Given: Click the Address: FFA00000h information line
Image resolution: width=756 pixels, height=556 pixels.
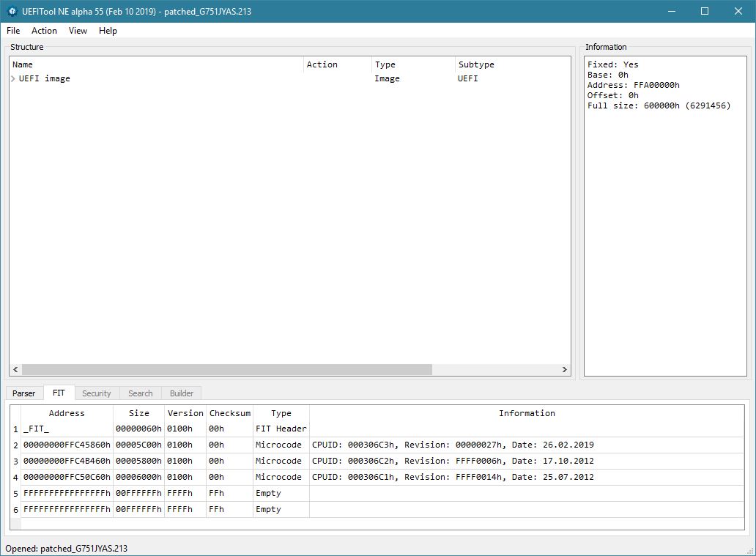Looking at the screenshot, I should click(x=634, y=86).
